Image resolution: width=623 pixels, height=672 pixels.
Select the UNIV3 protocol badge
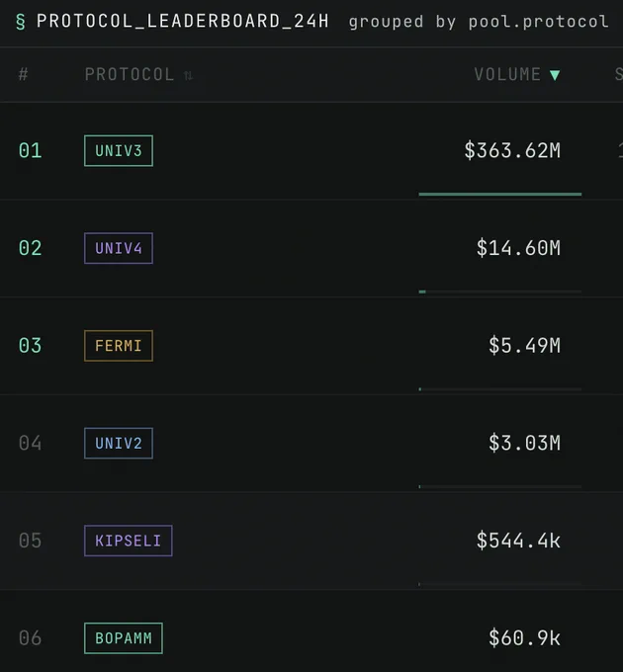tap(119, 151)
